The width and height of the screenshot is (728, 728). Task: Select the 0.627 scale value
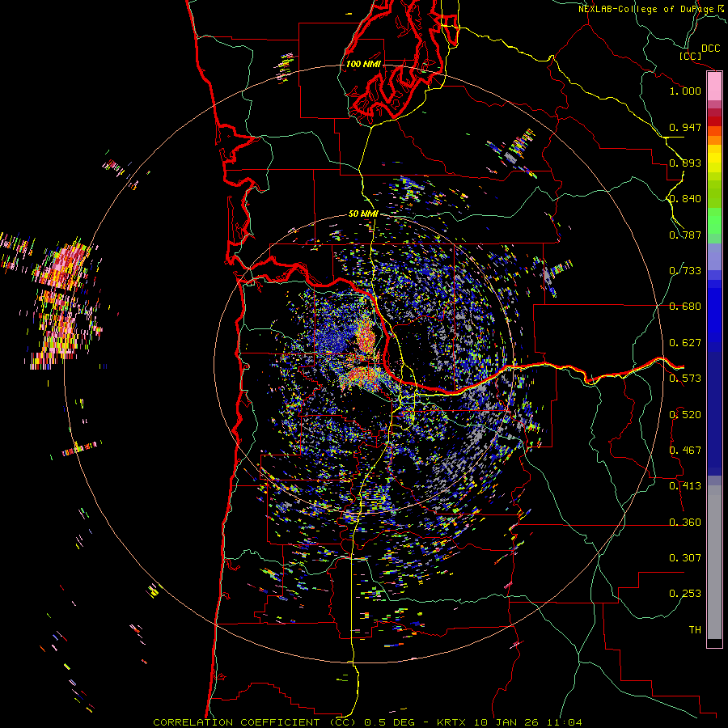(685, 343)
